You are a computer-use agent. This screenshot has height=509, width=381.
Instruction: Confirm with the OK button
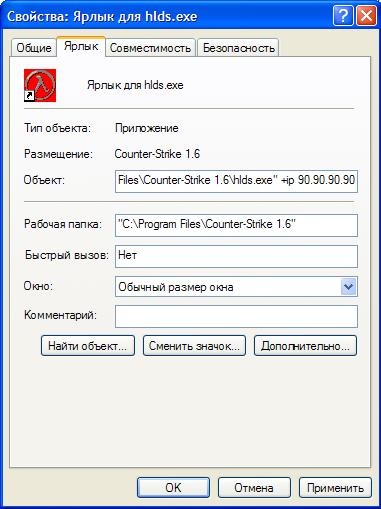(173, 488)
